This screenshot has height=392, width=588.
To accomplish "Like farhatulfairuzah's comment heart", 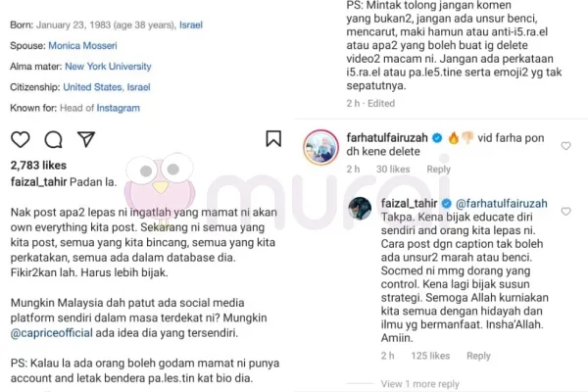I will (x=565, y=146).
